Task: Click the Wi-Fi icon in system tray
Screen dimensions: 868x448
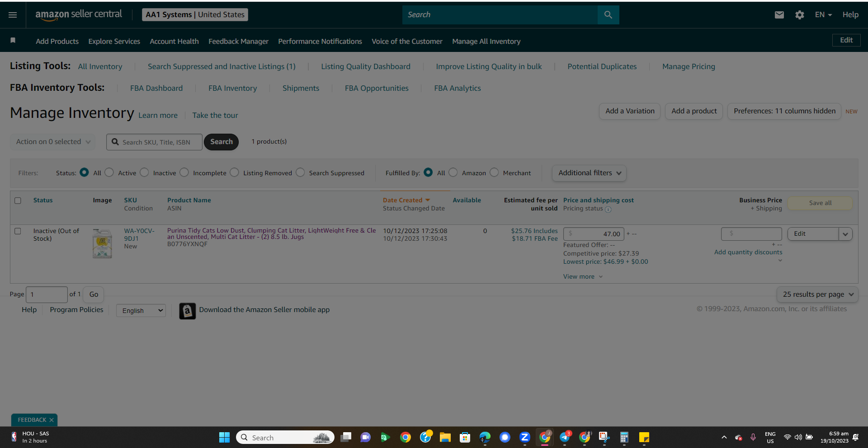Action: pos(787,437)
